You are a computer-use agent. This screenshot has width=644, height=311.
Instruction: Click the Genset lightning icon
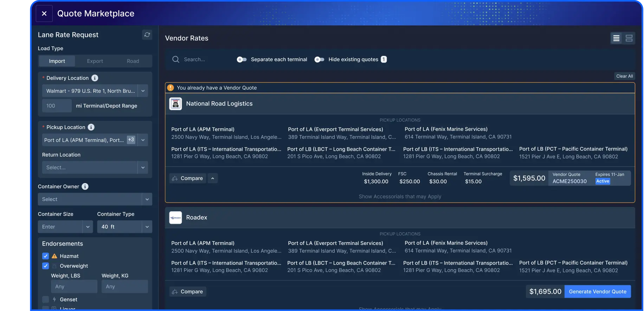[x=54, y=299]
